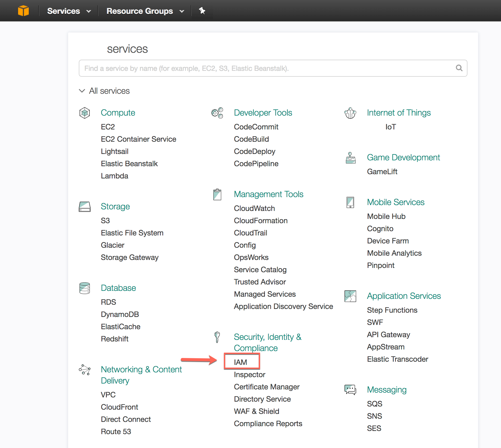Collapse the All services section

(82, 91)
